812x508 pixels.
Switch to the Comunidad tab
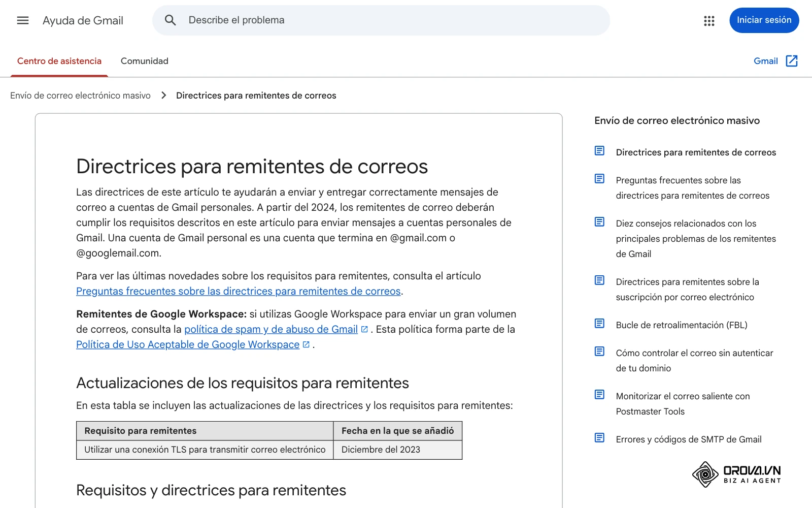[145, 61]
